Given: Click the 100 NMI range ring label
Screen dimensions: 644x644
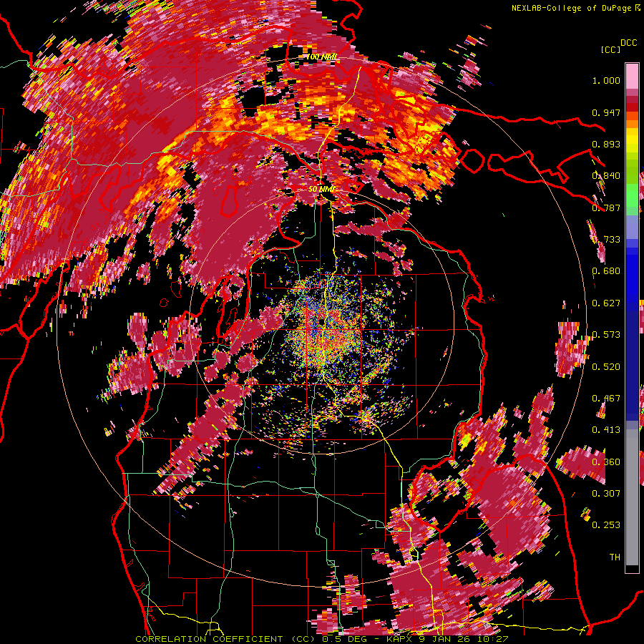Looking at the screenshot, I should coord(321,57).
